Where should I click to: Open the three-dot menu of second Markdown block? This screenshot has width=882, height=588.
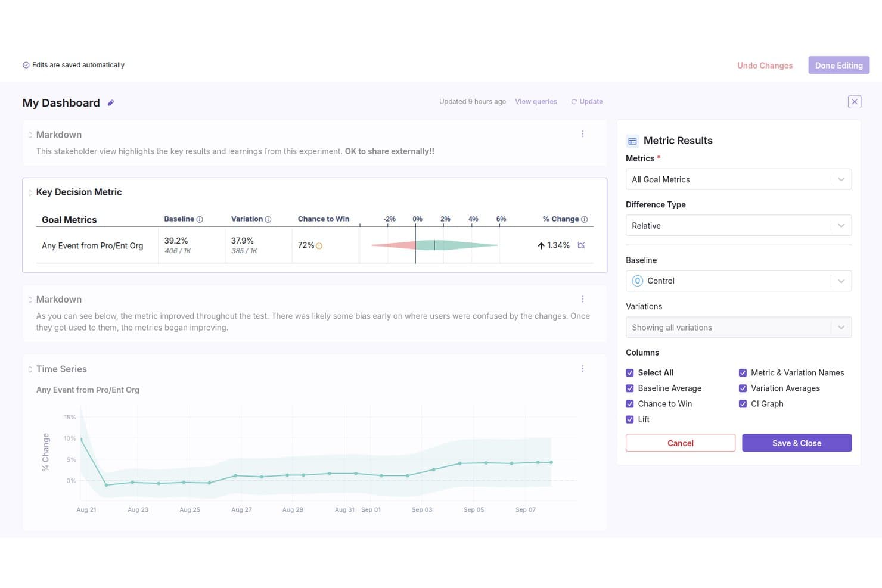coord(582,299)
